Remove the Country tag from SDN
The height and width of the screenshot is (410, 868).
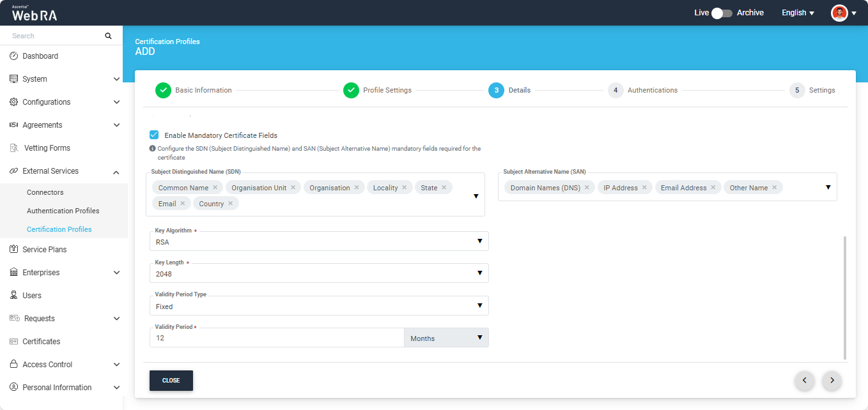point(231,204)
